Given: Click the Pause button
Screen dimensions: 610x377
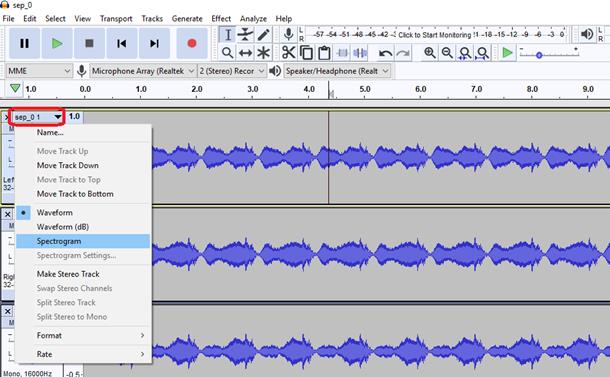Looking at the screenshot, I should pyautogui.click(x=25, y=43).
